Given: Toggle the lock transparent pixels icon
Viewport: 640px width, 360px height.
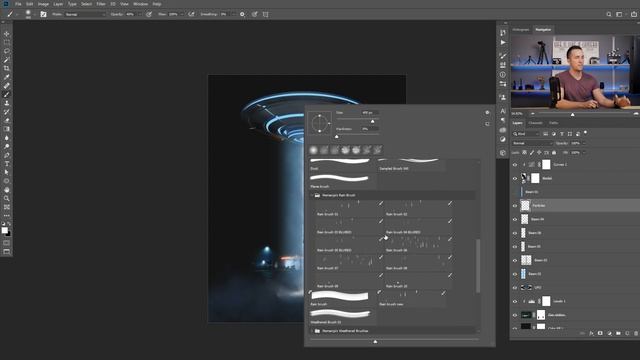Looking at the screenshot, I should [x=524, y=153].
